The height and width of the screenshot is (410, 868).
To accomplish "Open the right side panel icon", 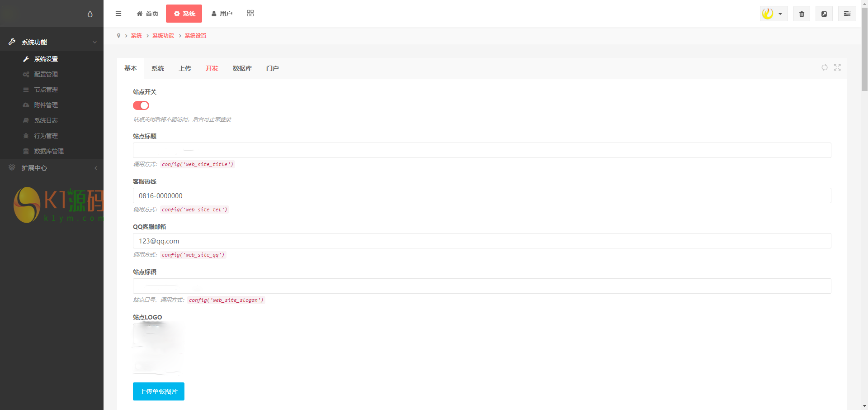I will (x=847, y=14).
